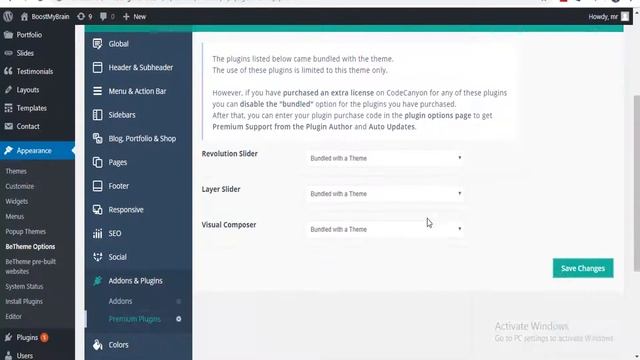Image resolution: width=640 pixels, height=360 pixels.
Task: Click the Social section icon
Action: tap(97, 257)
